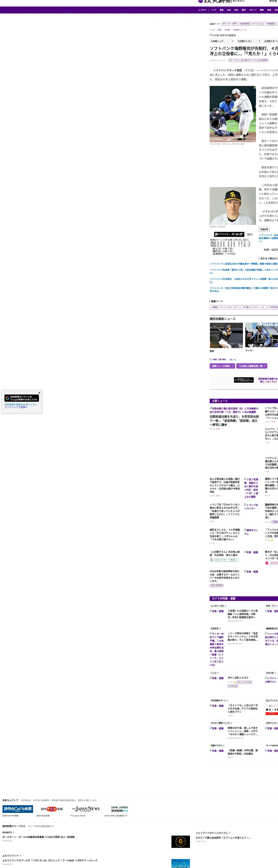The image size is (278, 868).
Task: Open the すべて hamburger menu
Action: click(202, 10)
